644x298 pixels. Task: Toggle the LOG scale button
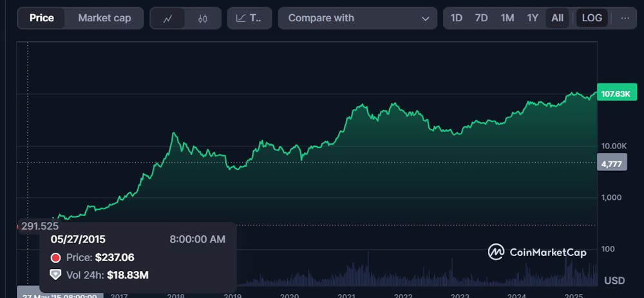[x=592, y=18]
